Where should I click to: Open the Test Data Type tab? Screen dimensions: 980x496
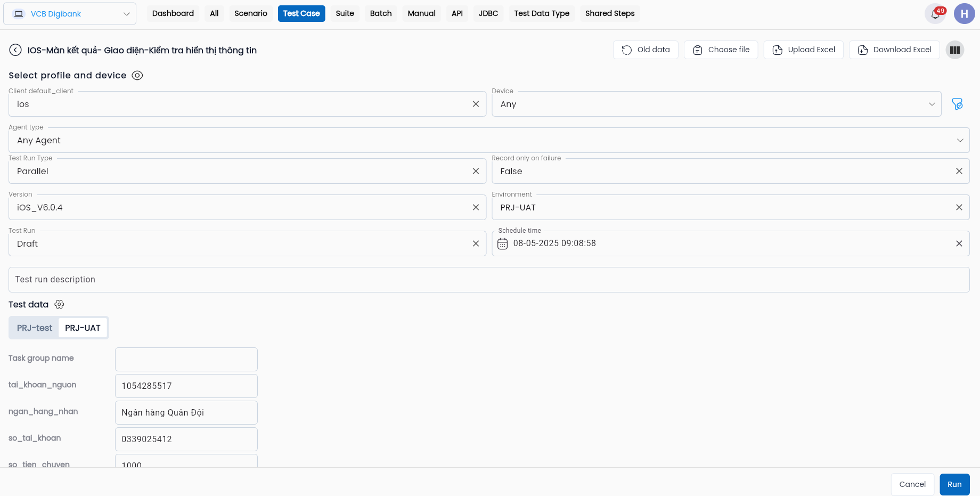coord(542,14)
